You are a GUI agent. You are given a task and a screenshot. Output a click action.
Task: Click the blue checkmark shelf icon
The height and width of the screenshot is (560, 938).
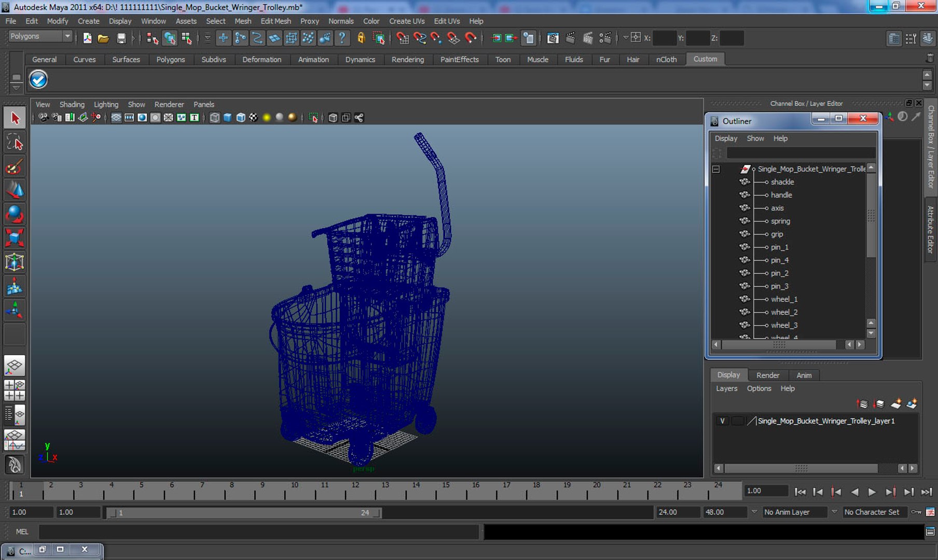[38, 79]
